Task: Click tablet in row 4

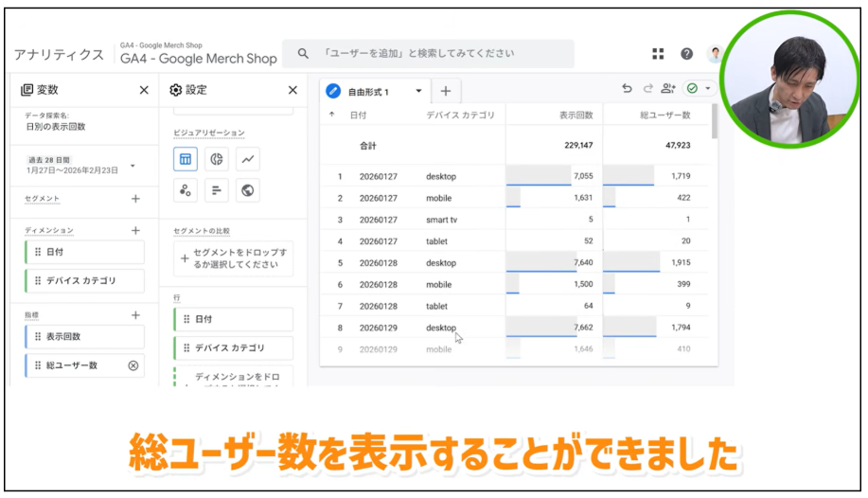Action: (x=436, y=241)
